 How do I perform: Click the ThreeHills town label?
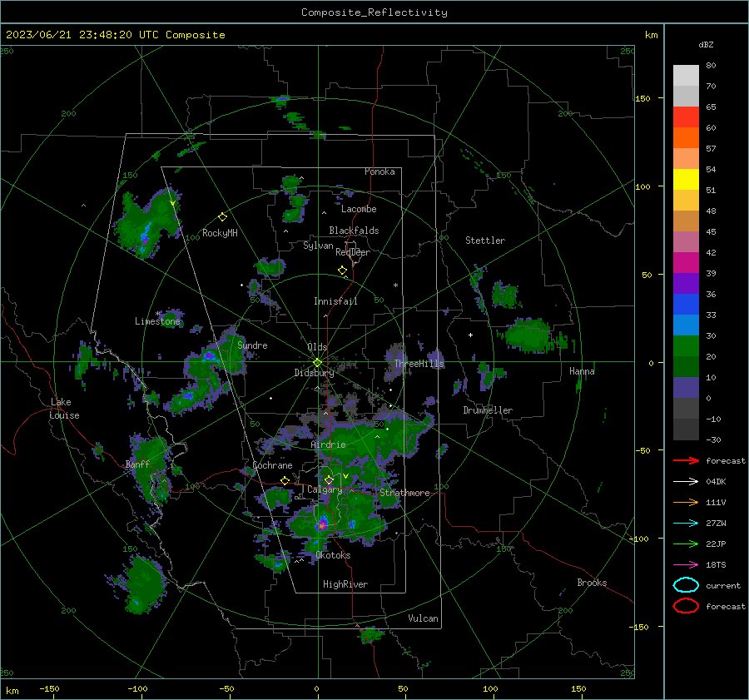[419, 364]
